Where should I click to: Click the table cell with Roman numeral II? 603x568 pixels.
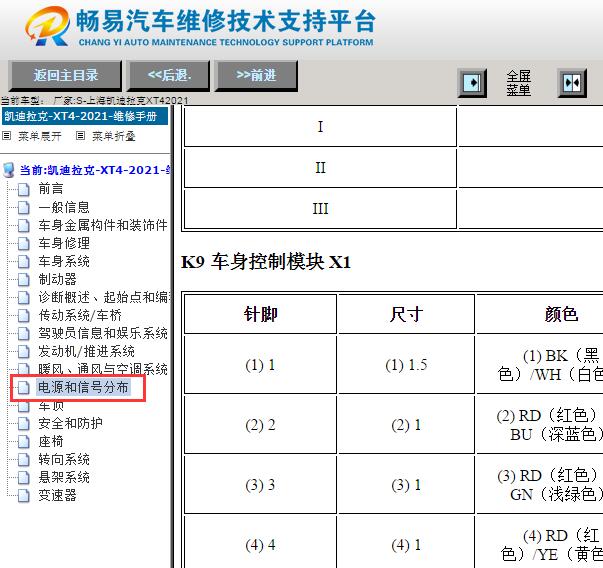coord(320,168)
